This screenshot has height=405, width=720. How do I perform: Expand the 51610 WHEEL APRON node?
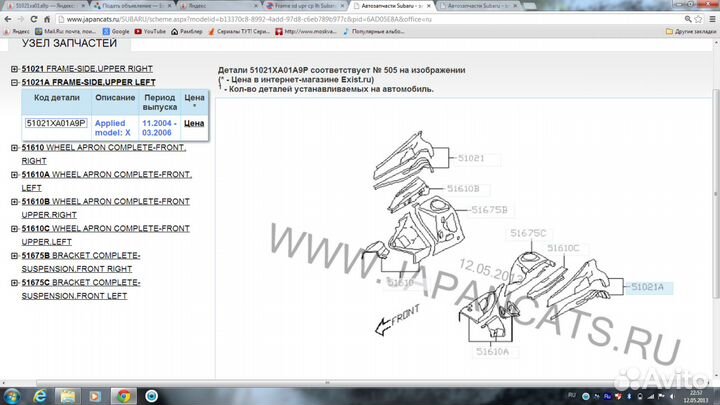[x=14, y=148]
